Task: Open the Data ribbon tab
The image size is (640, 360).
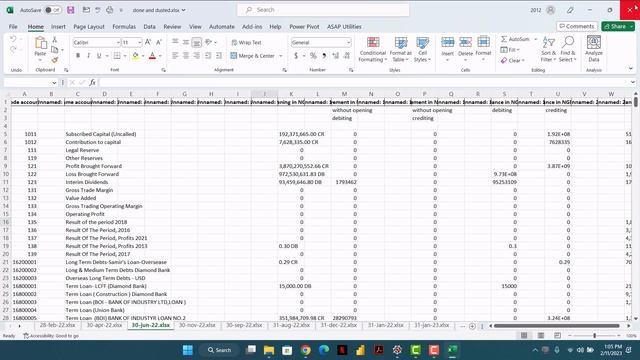Action: pos(149,27)
